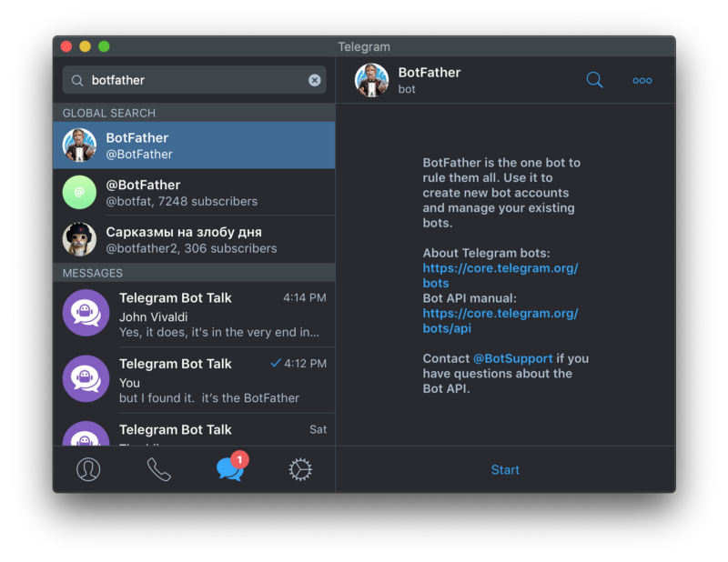The height and width of the screenshot is (562, 728).
Task: Click 'About Telegram bots:' text
Action: point(486,253)
